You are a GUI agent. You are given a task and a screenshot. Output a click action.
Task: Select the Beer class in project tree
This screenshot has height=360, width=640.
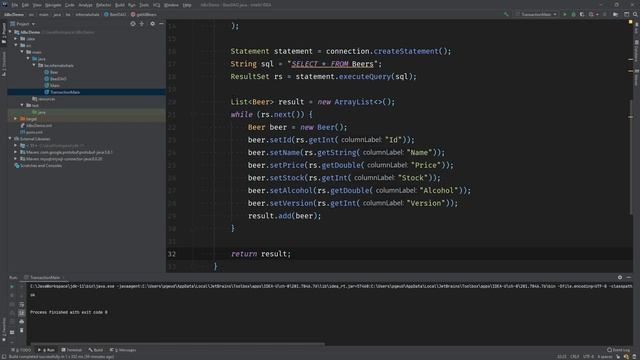pyautogui.click(x=51, y=72)
